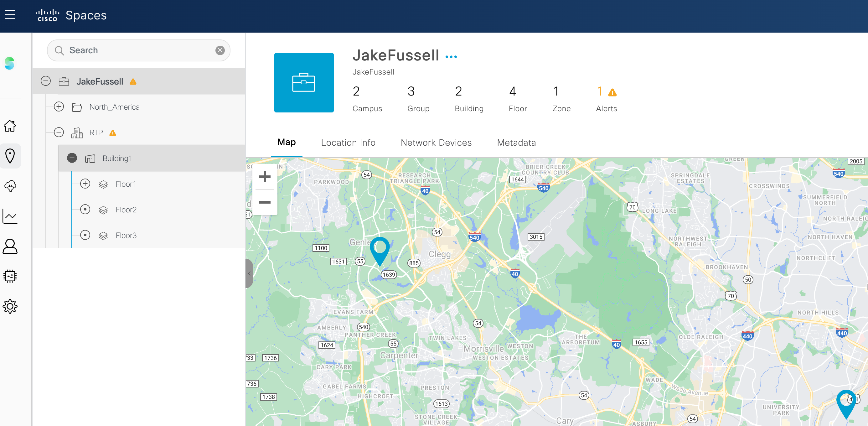The height and width of the screenshot is (426, 868).
Task: Open the settings gear icon
Action: coord(10,306)
